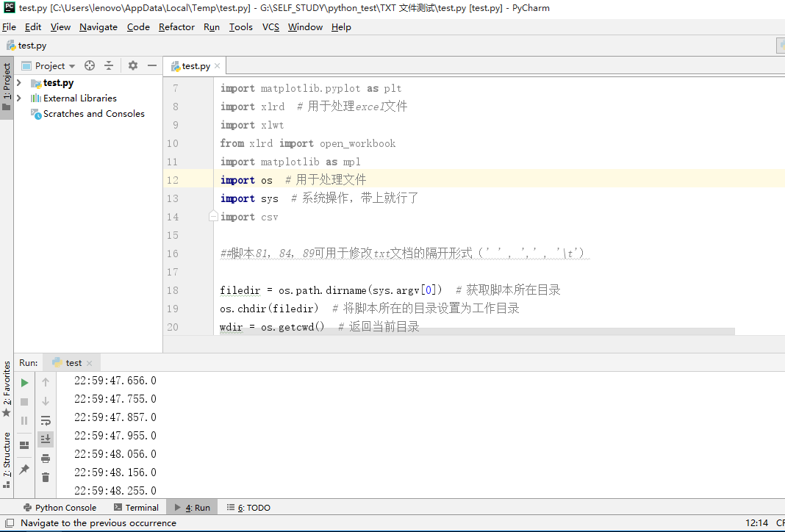Screen dimensions: 785x532
Task: Open the 6: TODO tool window
Action: coord(248,508)
